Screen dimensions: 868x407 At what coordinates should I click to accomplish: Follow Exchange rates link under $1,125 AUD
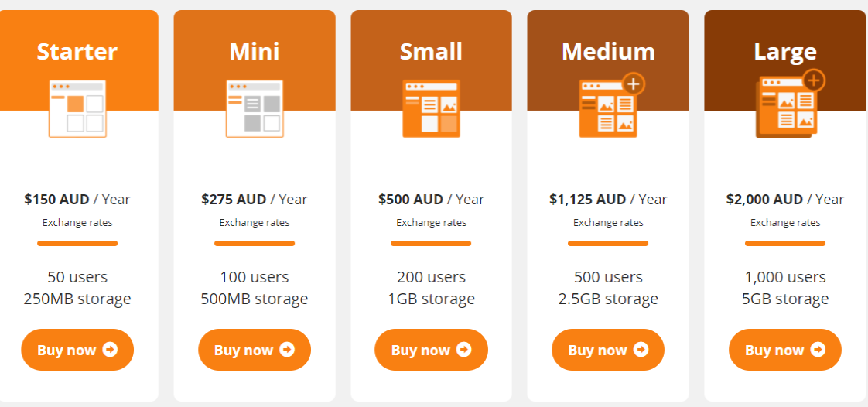coord(608,223)
